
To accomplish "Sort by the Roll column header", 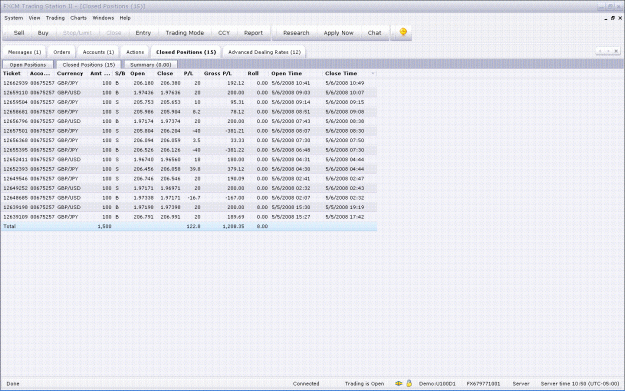I will click(x=253, y=74).
